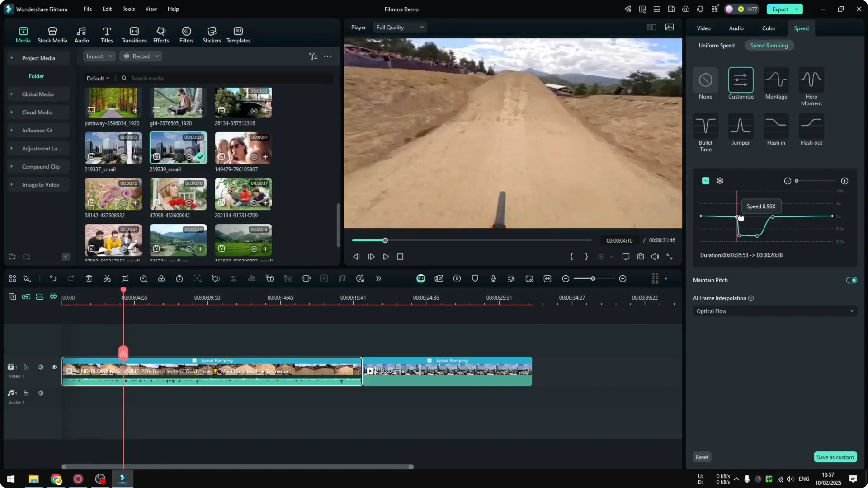Click Save as custom
Image resolution: width=868 pixels, height=488 pixels.
[835, 457]
